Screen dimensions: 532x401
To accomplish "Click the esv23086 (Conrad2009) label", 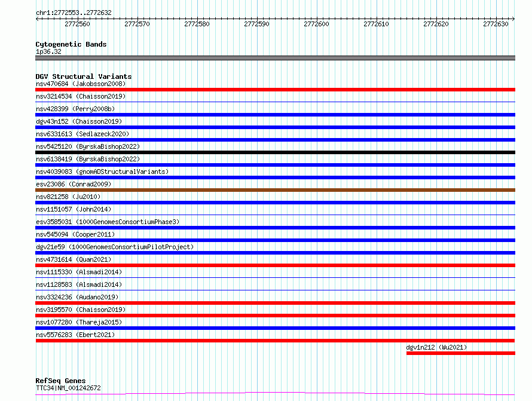I will tap(74, 184).
